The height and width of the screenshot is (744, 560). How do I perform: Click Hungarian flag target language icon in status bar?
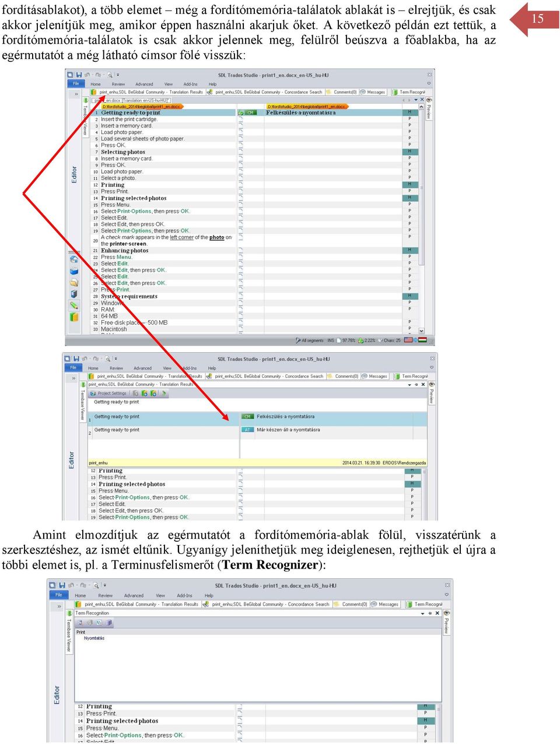[423, 340]
